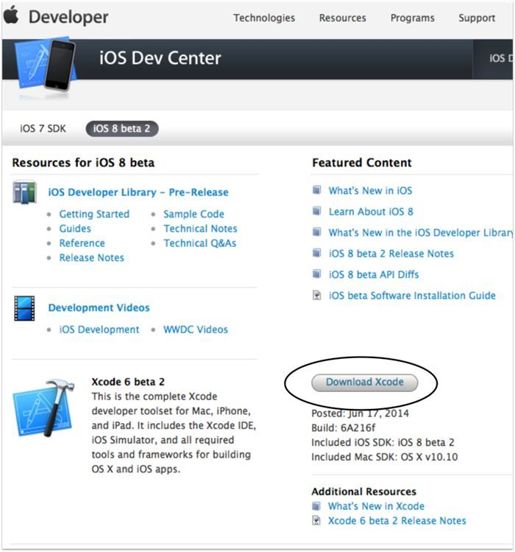
Task: Open the Release Notes library link
Action: pyautogui.click(x=92, y=258)
